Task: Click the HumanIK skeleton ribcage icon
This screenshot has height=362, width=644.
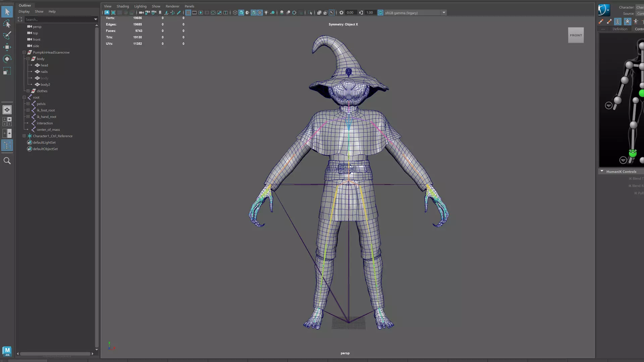Action: click(x=618, y=21)
